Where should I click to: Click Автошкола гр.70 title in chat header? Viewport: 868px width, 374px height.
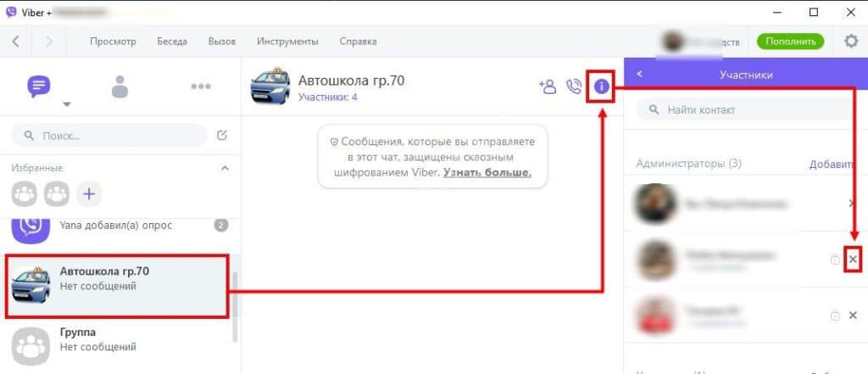pyautogui.click(x=352, y=81)
